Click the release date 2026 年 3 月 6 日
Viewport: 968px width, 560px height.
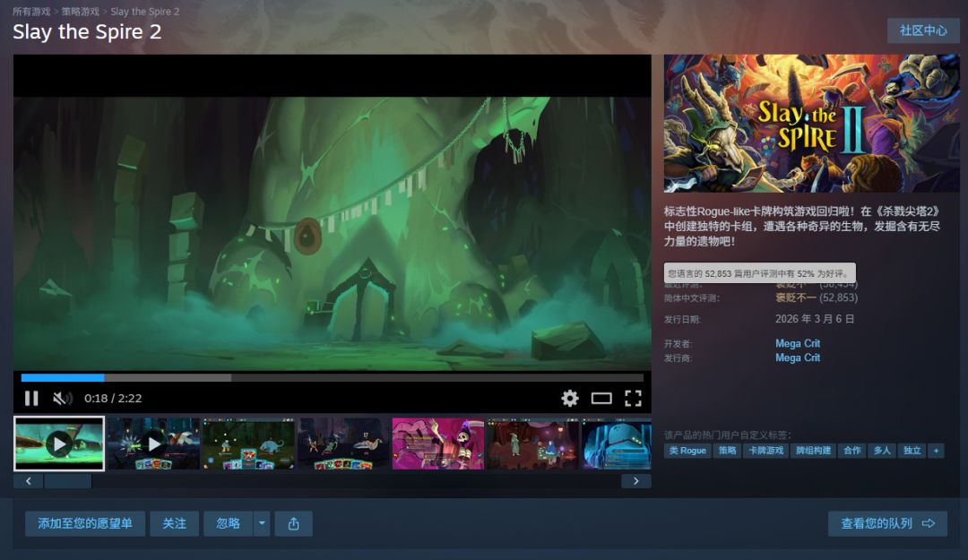[815, 319]
